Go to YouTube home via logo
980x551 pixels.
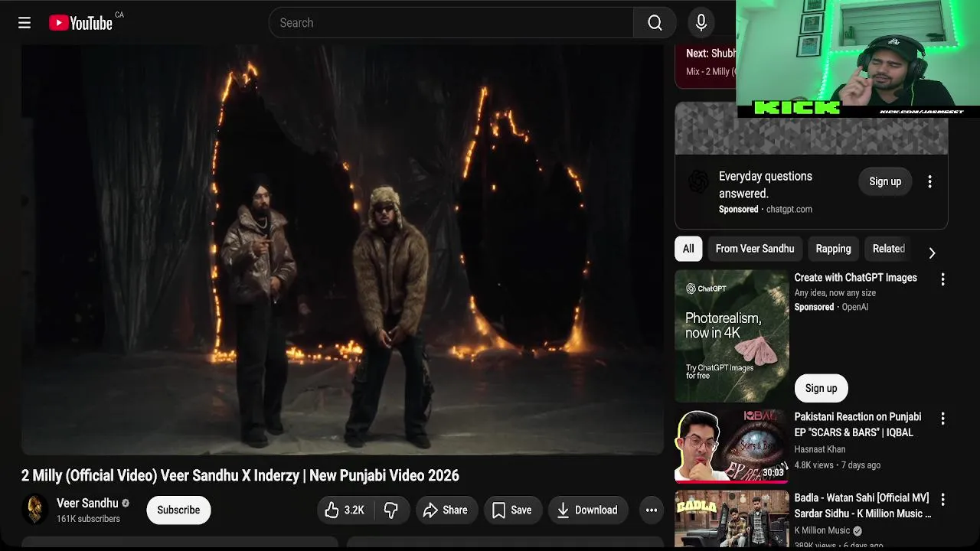tap(81, 23)
